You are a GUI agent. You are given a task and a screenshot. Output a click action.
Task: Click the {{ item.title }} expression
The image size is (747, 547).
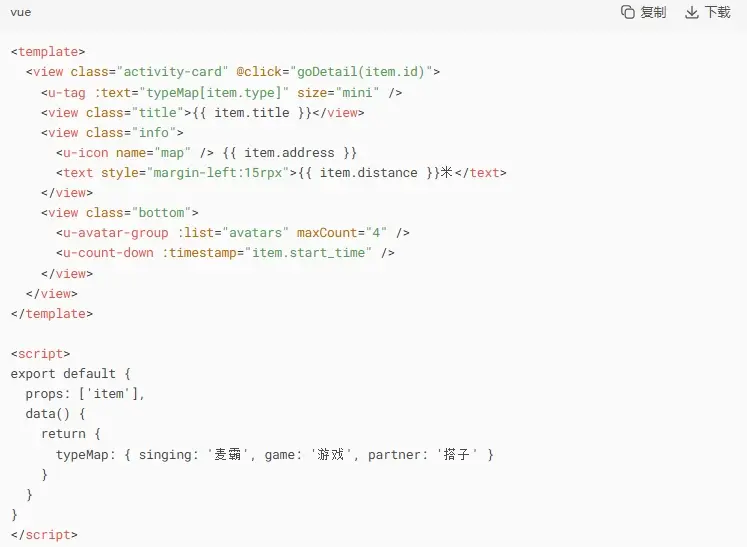point(252,112)
